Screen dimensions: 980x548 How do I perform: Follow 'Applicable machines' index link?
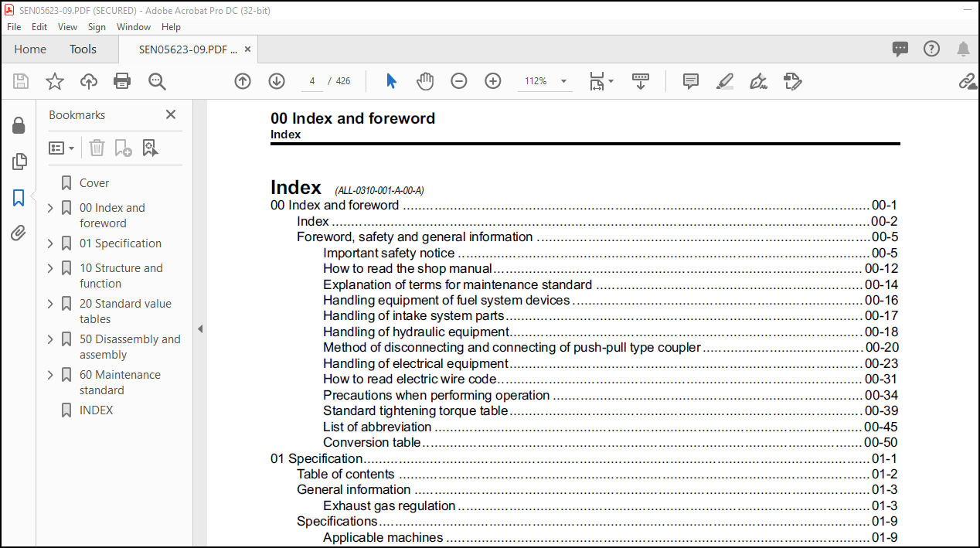click(x=383, y=537)
